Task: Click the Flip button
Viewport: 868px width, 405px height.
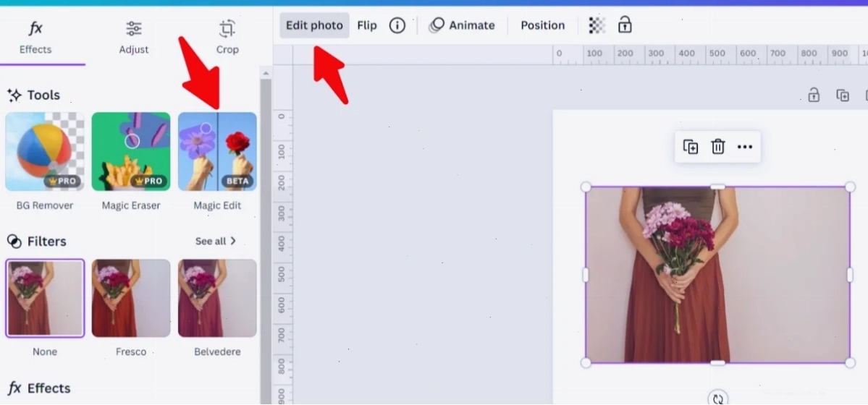Action: [x=367, y=25]
